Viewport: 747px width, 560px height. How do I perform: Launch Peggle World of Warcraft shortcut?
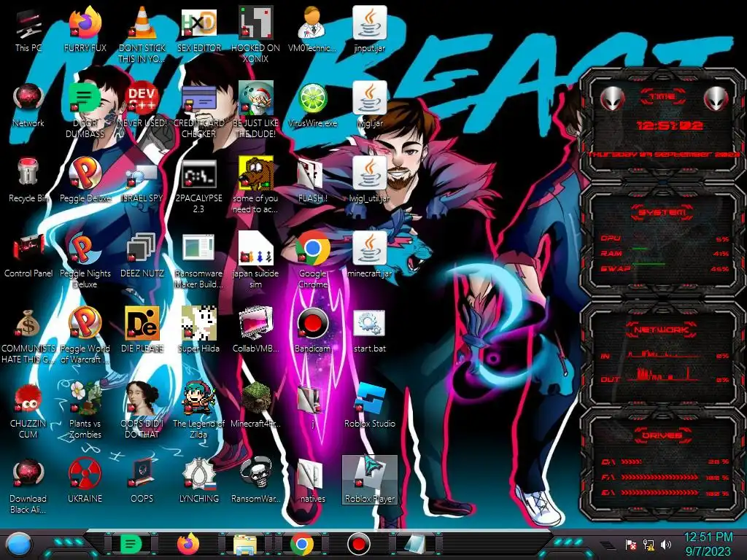(x=85, y=335)
